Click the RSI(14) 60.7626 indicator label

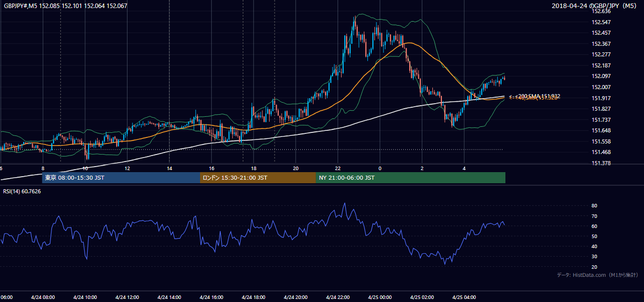[22, 191]
